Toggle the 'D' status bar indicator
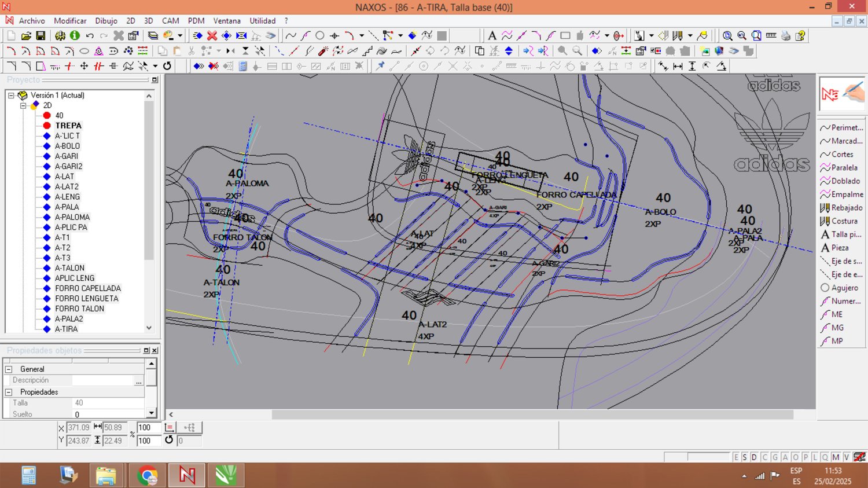 754,457
